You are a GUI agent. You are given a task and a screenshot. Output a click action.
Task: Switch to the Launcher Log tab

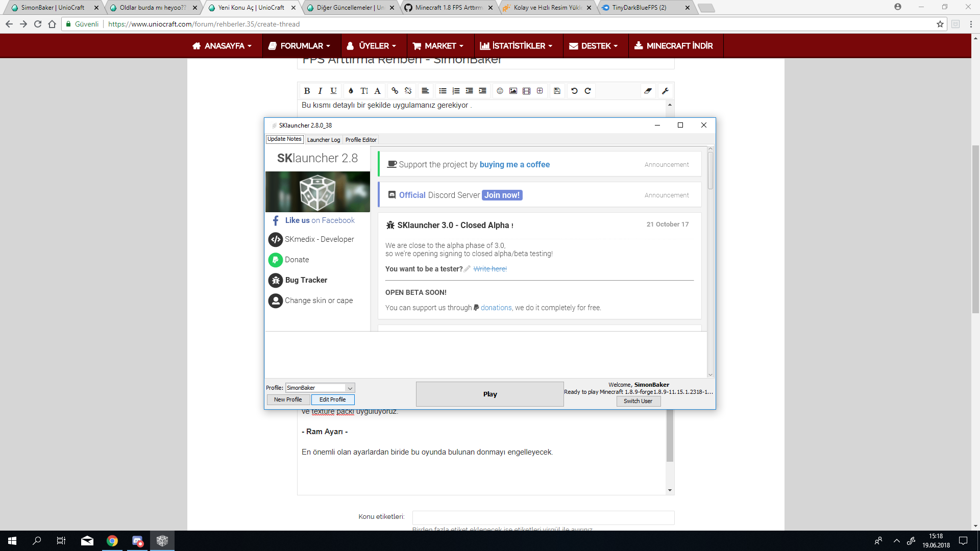coord(323,140)
